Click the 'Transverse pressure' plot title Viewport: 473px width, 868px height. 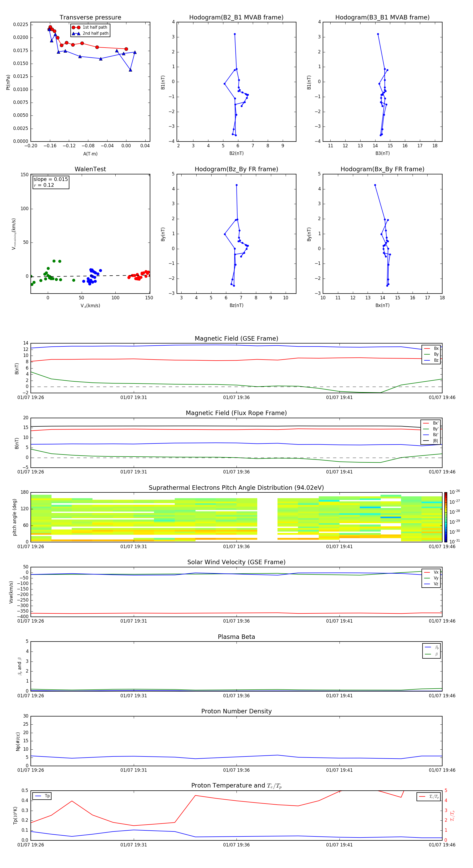pyautogui.click(x=90, y=17)
